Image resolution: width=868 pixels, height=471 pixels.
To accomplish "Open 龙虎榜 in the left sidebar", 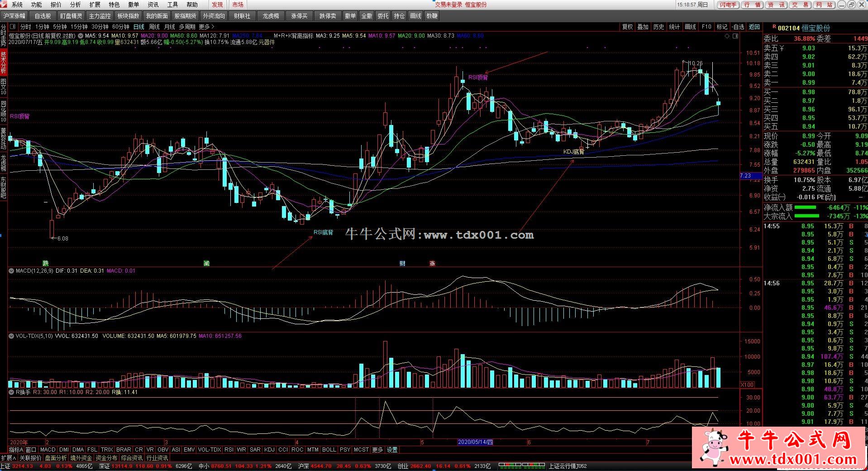I will pos(3,163).
